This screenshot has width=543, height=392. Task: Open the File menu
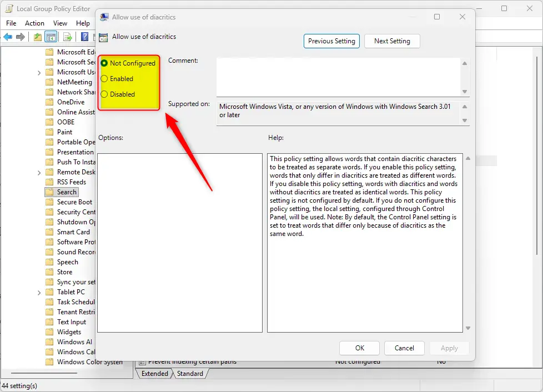(x=11, y=23)
